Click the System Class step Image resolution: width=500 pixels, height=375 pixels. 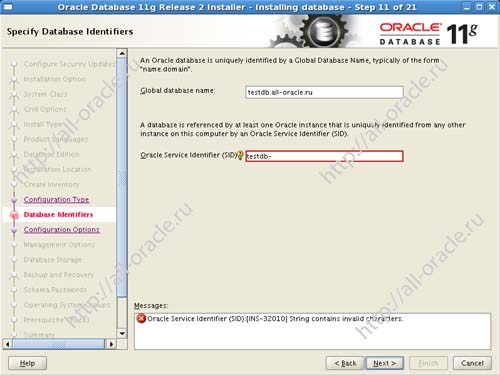[45, 94]
